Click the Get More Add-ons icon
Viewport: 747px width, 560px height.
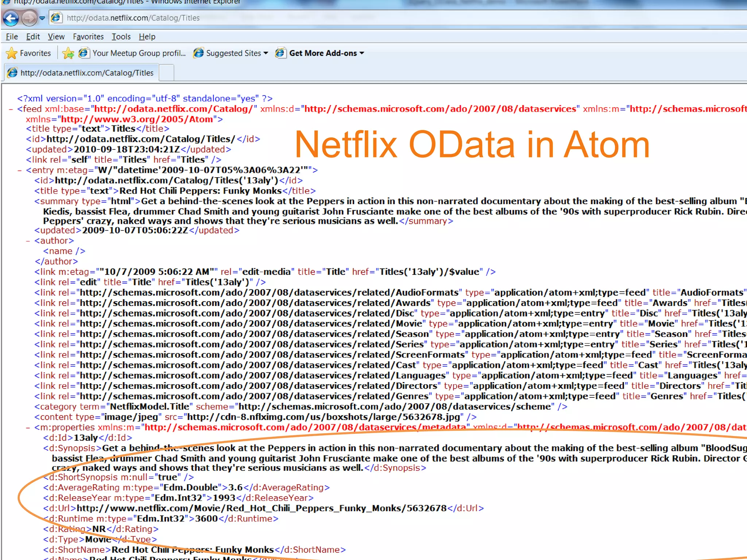[280, 53]
